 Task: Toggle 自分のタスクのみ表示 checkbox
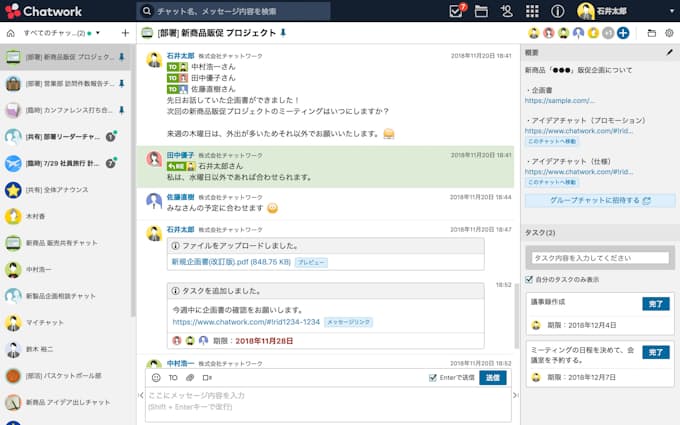coord(530,279)
